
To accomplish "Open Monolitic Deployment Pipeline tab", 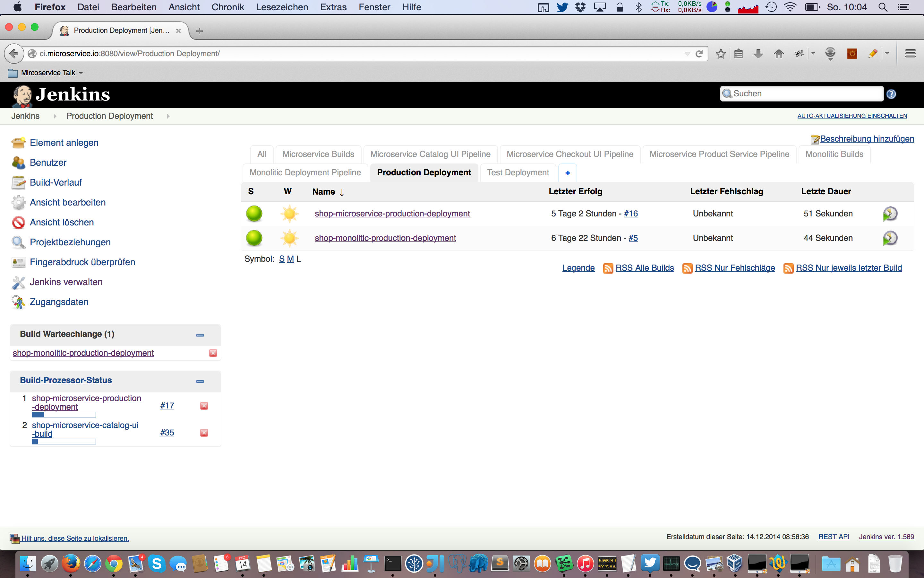I will pos(305,172).
